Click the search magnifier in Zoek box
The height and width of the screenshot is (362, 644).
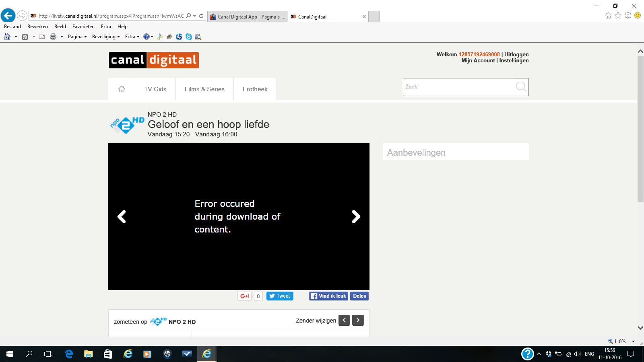521,86
